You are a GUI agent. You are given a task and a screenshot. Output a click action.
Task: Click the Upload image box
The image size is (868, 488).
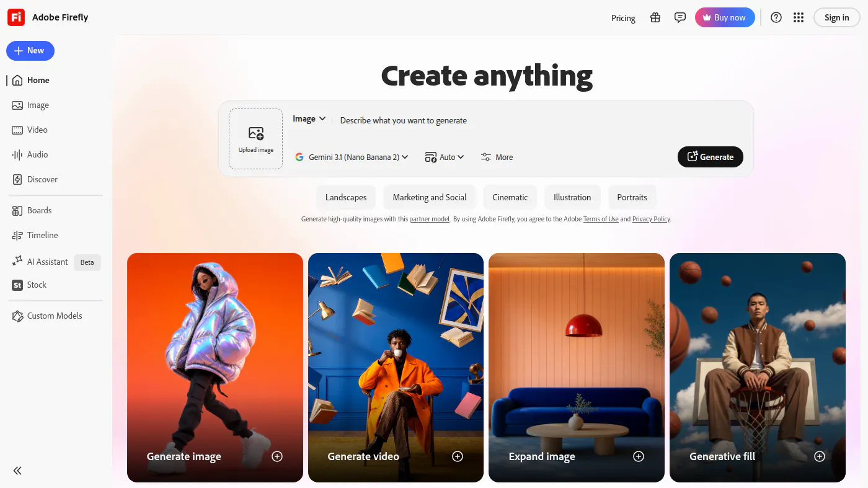click(256, 139)
